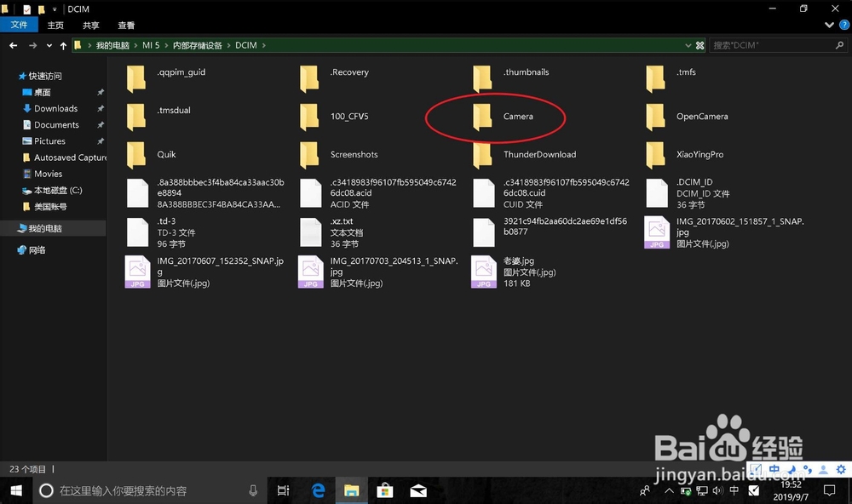
Task: Go up one folder level
Action: [x=63, y=46]
